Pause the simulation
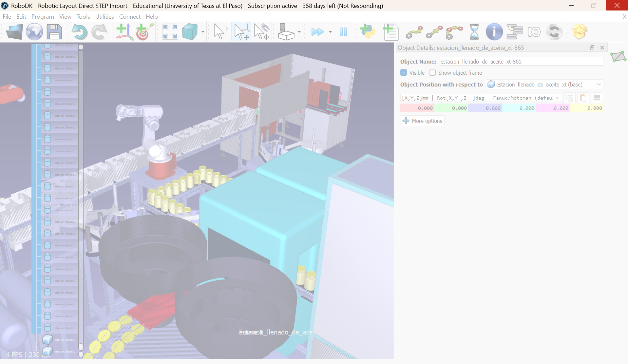 point(343,32)
